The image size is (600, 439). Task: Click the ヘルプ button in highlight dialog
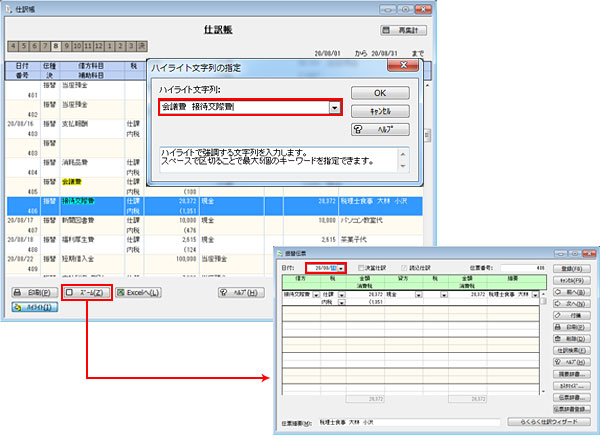(x=380, y=129)
